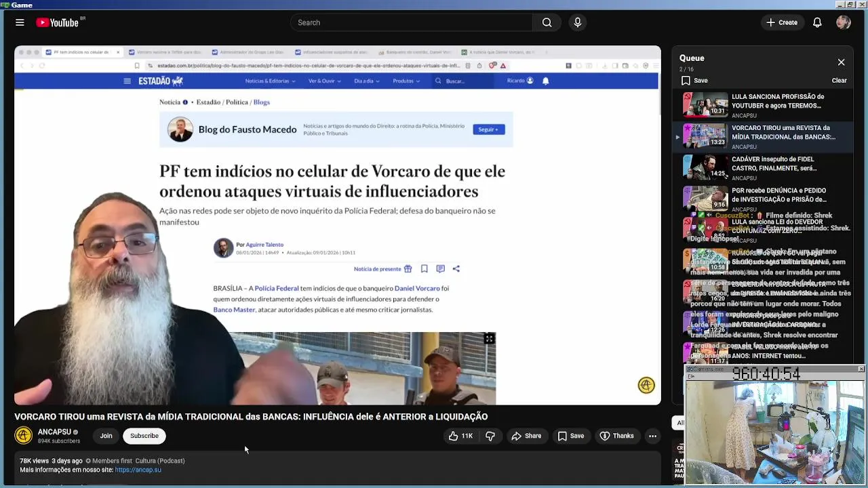Follow the Daniel Vorcaro link in article

coord(417,288)
